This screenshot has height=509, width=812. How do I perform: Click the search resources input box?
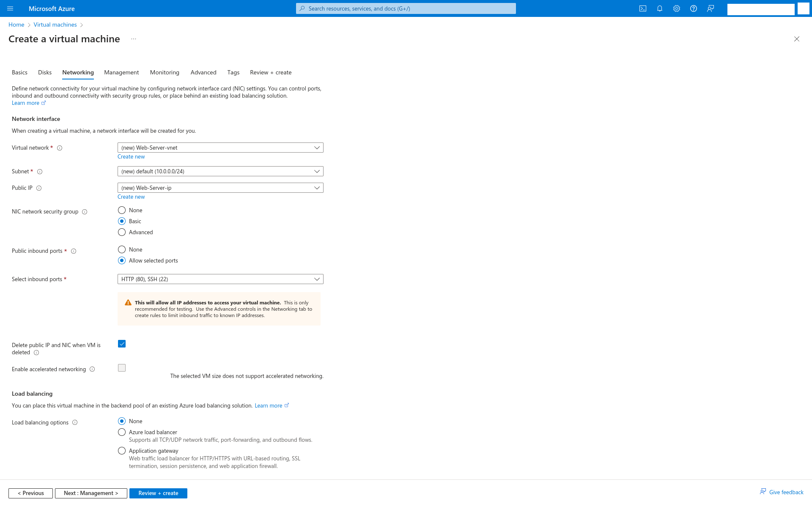[x=406, y=8]
